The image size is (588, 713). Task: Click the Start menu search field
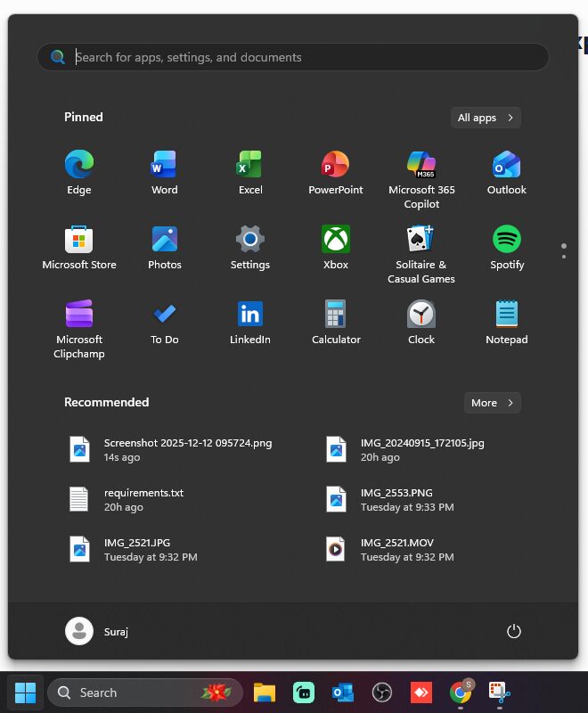292,57
